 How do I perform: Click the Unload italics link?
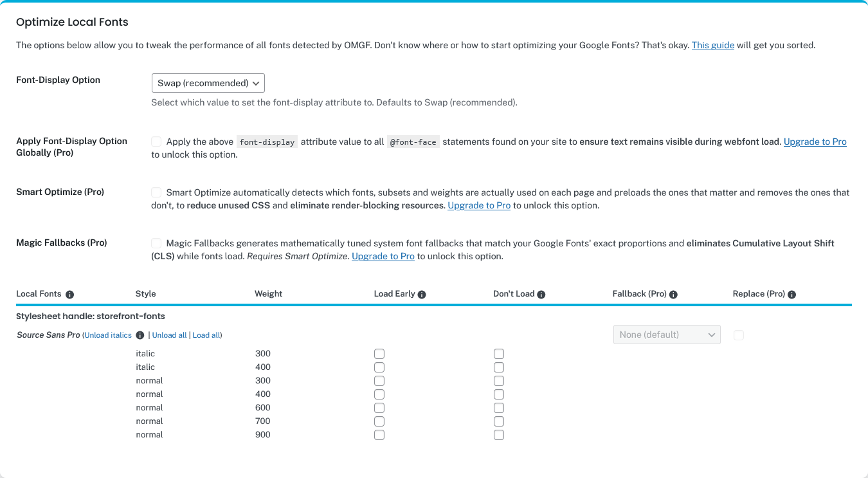108,335
